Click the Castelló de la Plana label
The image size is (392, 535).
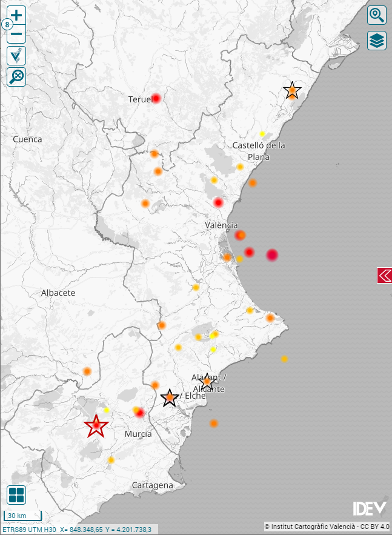coord(259,151)
